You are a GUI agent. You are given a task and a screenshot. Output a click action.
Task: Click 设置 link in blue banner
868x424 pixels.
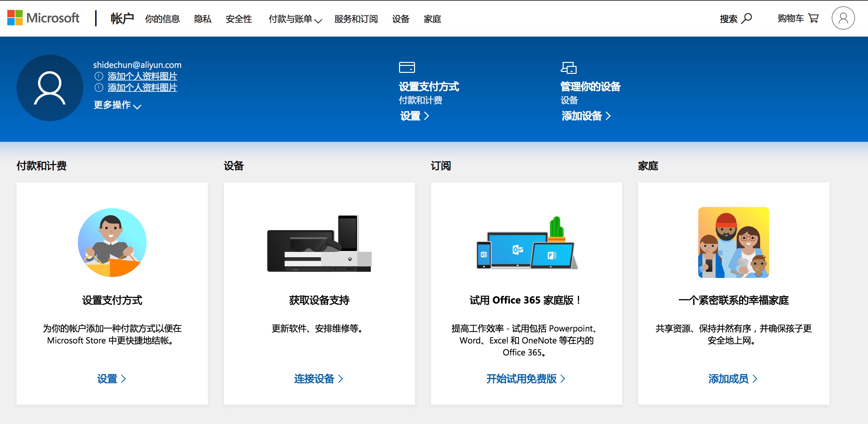point(414,116)
